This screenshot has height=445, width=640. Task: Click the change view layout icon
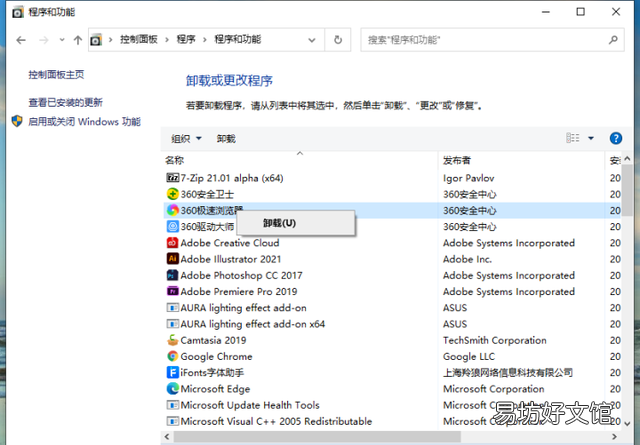pyautogui.click(x=573, y=138)
